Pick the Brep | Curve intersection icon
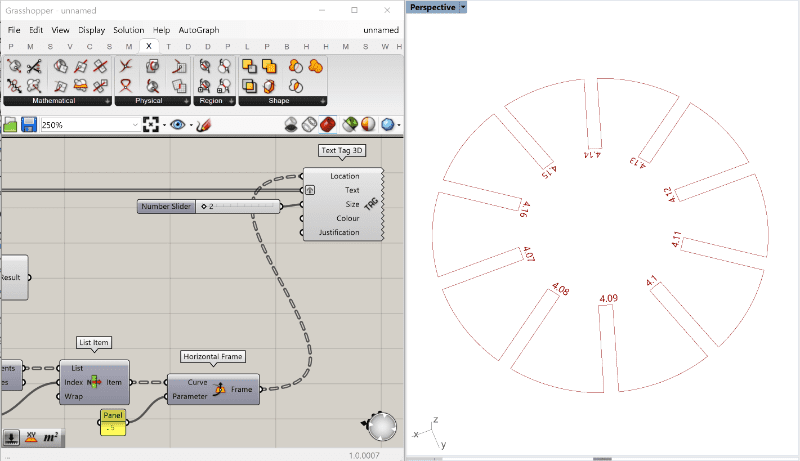 153,86
